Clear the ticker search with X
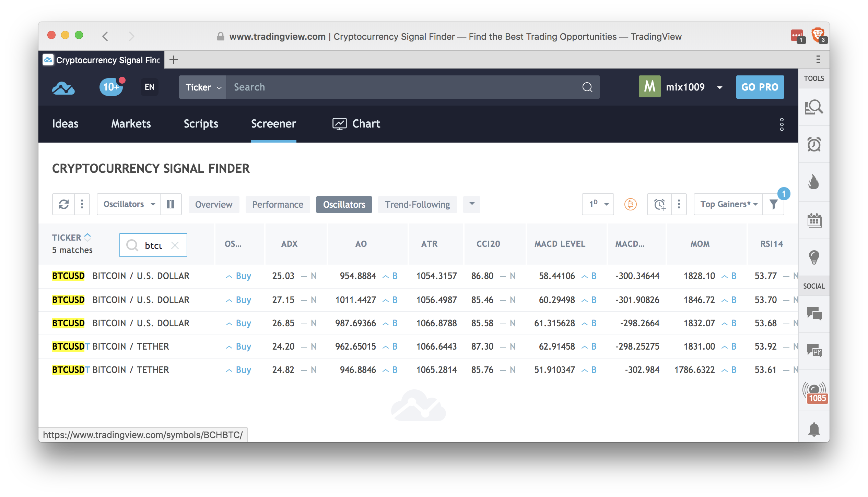 click(x=175, y=245)
